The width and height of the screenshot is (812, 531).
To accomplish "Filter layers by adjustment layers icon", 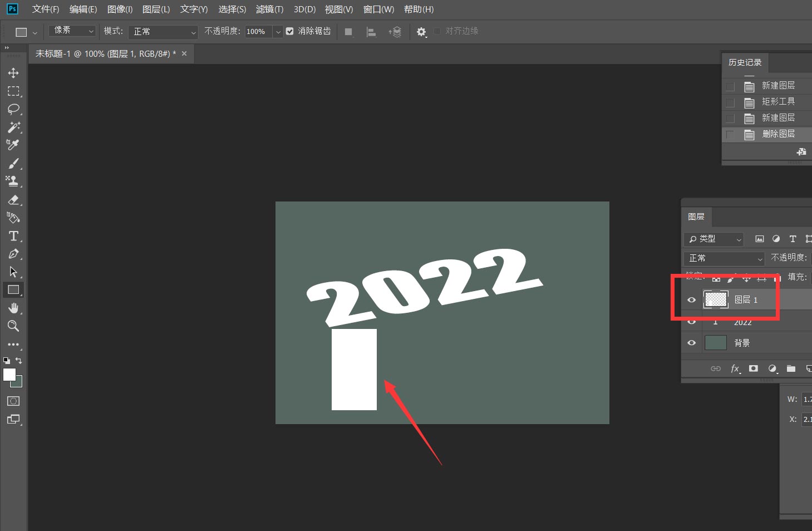I will point(776,239).
